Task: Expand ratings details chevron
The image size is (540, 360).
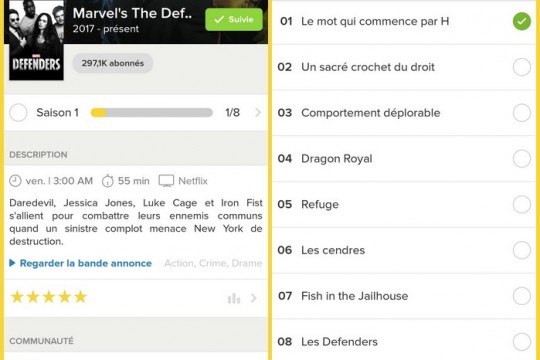Action: [x=253, y=298]
